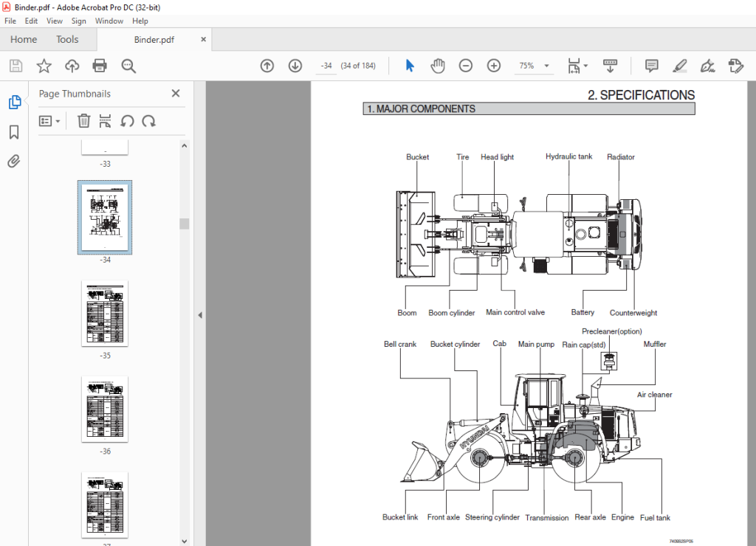Print the document with printer icon
This screenshot has width=756, height=546.
coord(100,66)
